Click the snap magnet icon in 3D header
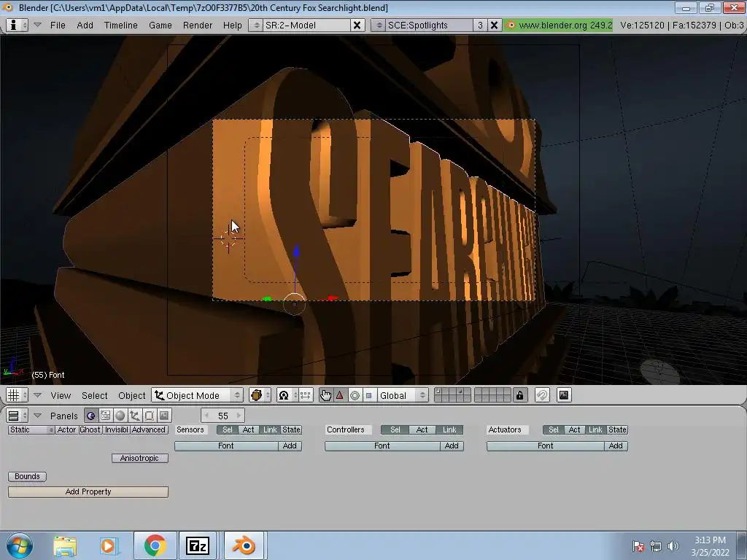Screen dimensions: 747x560 tap(542, 395)
